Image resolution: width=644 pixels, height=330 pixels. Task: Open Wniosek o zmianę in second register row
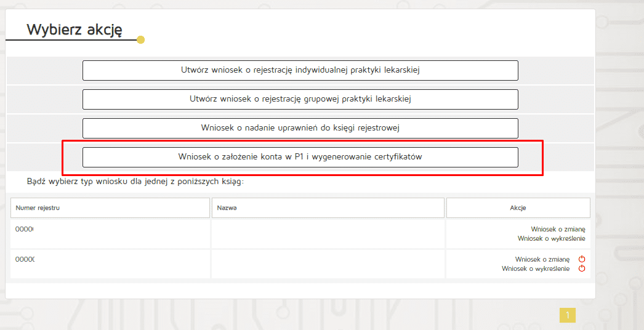[x=542, y=259]
